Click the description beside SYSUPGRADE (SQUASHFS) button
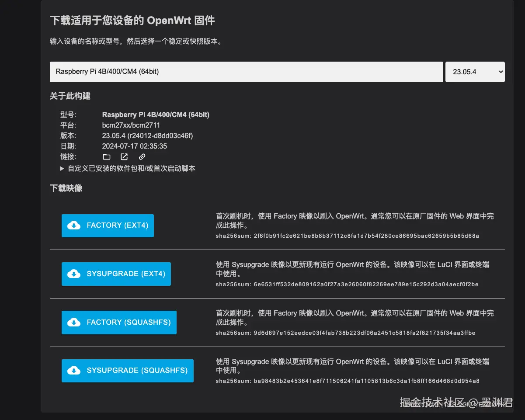525x420 pixels. pyautogui.click(x=353, y=366)
